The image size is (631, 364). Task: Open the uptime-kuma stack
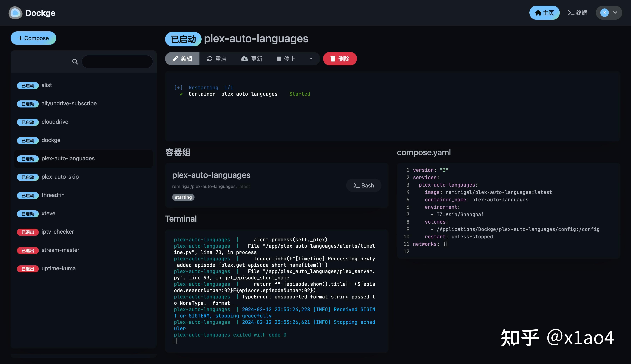click(x=58, y=268)
